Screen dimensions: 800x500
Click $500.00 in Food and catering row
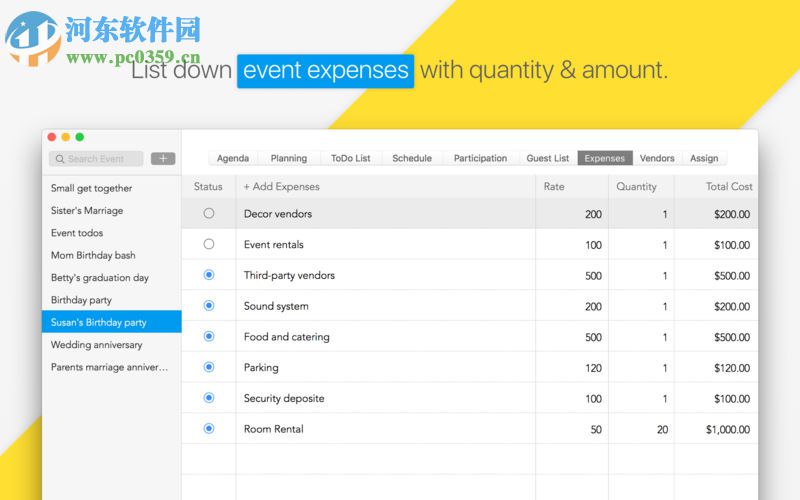732,337
